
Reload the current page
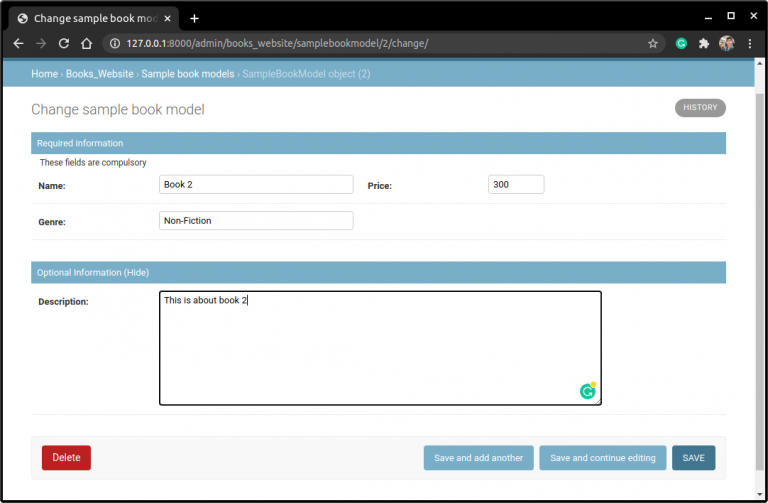pyautogui.click(x=64, y=44)
